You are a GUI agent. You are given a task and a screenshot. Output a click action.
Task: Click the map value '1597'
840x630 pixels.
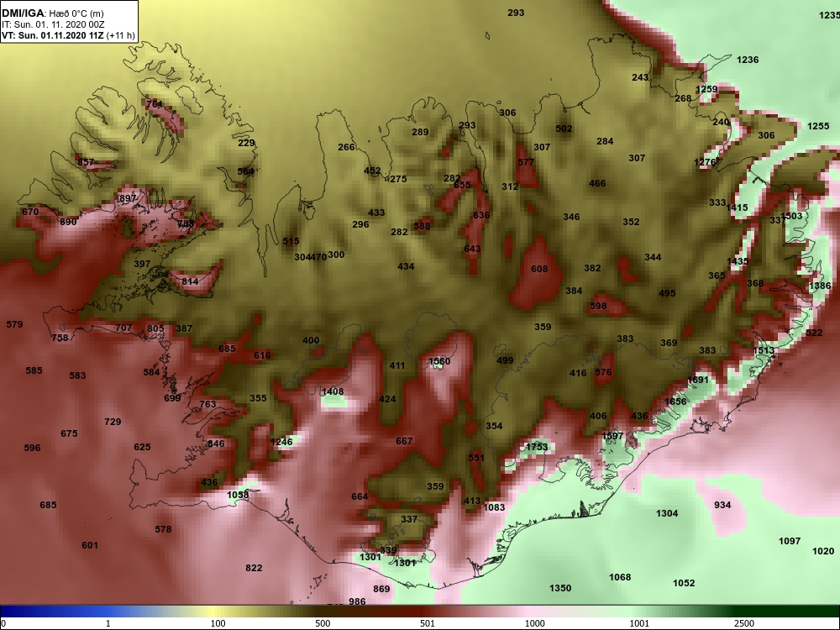click(612, 435)
